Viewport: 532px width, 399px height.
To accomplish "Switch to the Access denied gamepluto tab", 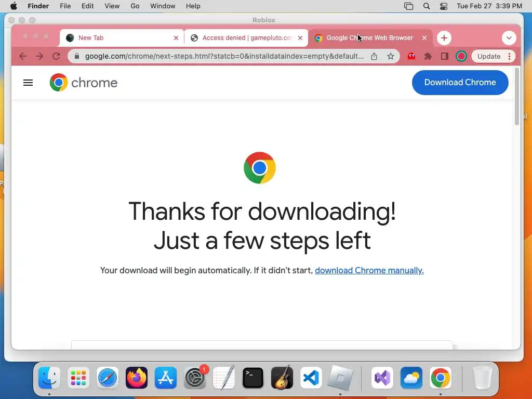I will (x=246, y=38).
